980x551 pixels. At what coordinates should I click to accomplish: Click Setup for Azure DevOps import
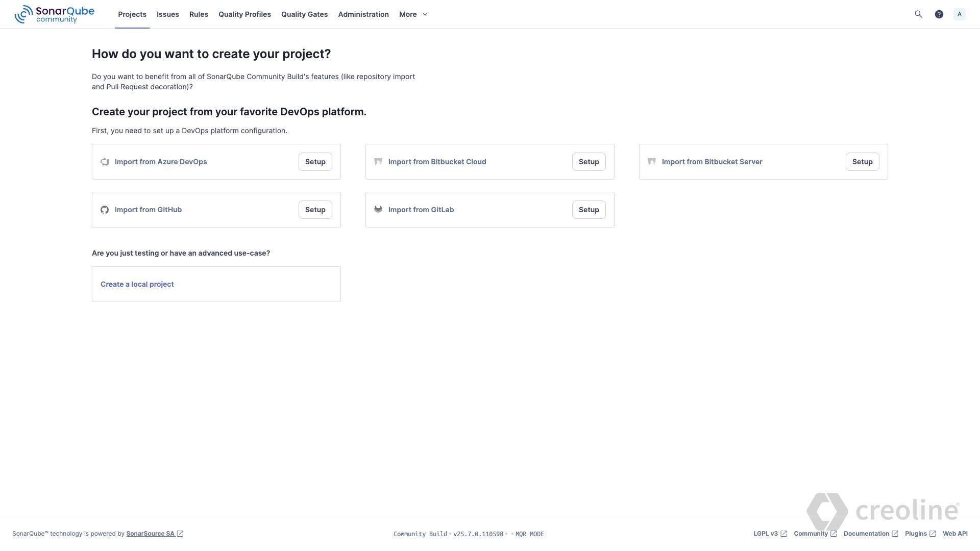coord(315,162)
